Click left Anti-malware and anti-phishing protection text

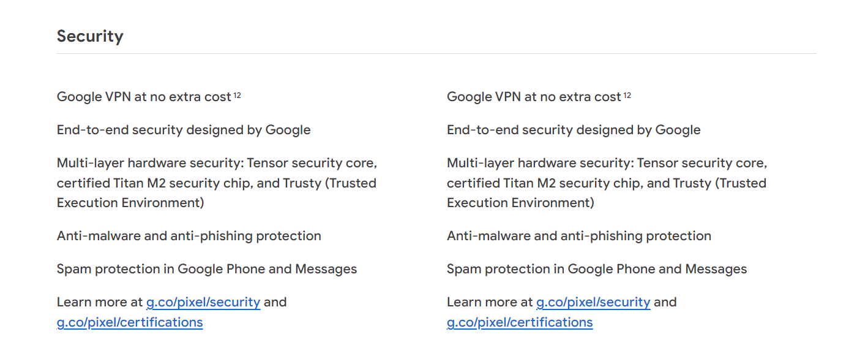tap(189, 236)
